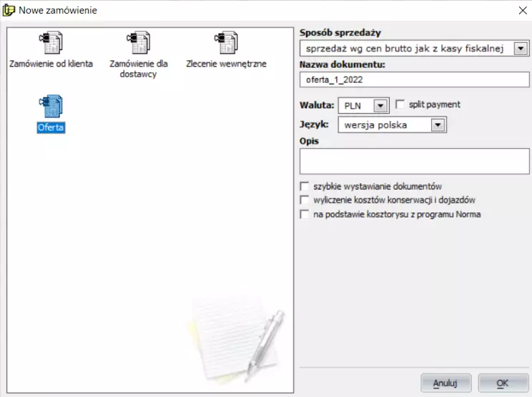Close the Nowe zamówienie dialog
532x397 pixels.
[523, 11]
